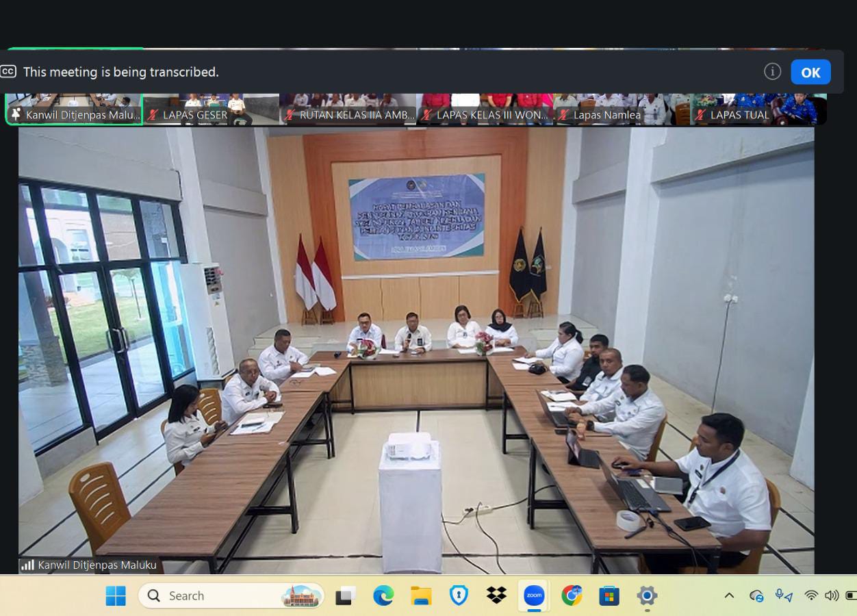
Task: Expand the hidden system tray icons
Action: click(x=729, y=595)
